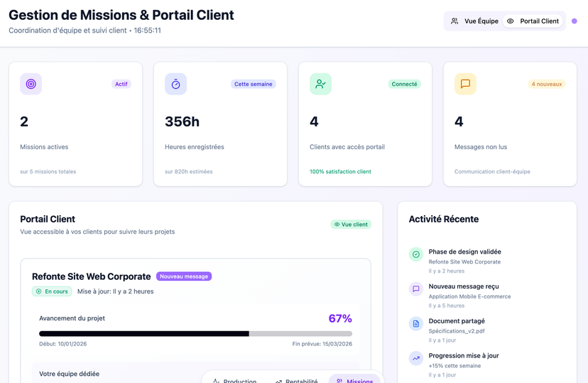Viewport: 588px width, 383px height.
Task: Click Votre équipe dédiée heading
Action: click(69, 374)
